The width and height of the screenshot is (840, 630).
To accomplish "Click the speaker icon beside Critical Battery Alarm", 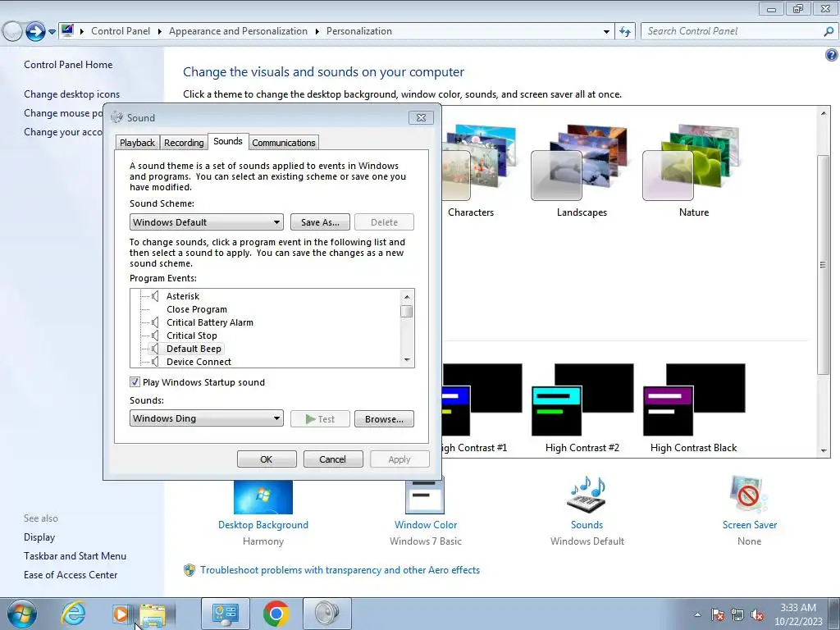I will (155, 322).
